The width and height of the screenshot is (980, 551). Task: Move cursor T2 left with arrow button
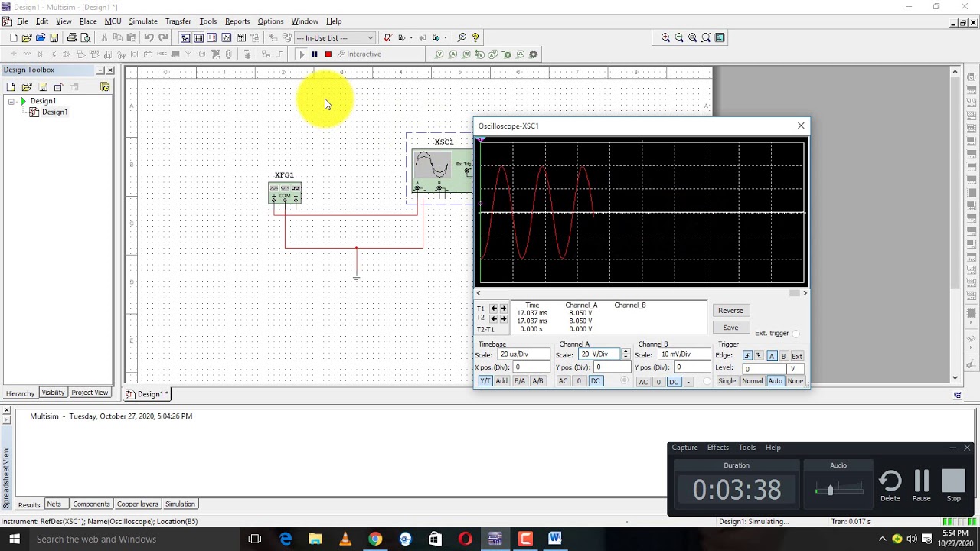pos(494,318)
